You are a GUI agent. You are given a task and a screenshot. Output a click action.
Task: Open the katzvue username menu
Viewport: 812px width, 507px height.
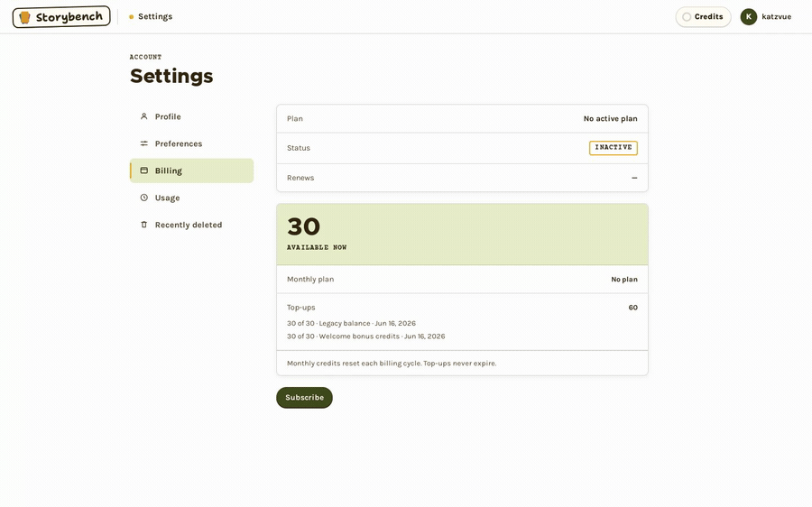(x=776, y=16)
